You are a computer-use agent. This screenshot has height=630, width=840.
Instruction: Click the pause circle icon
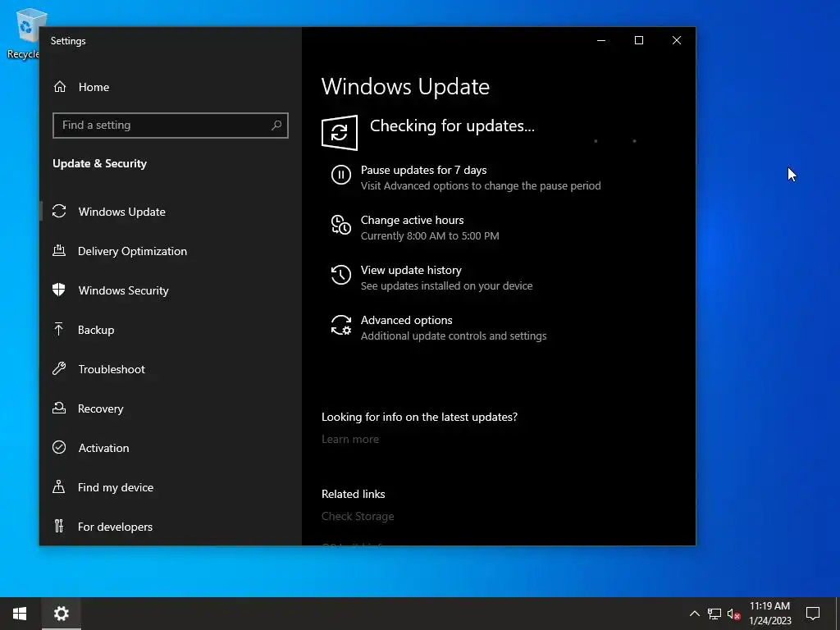click(340, 175)
